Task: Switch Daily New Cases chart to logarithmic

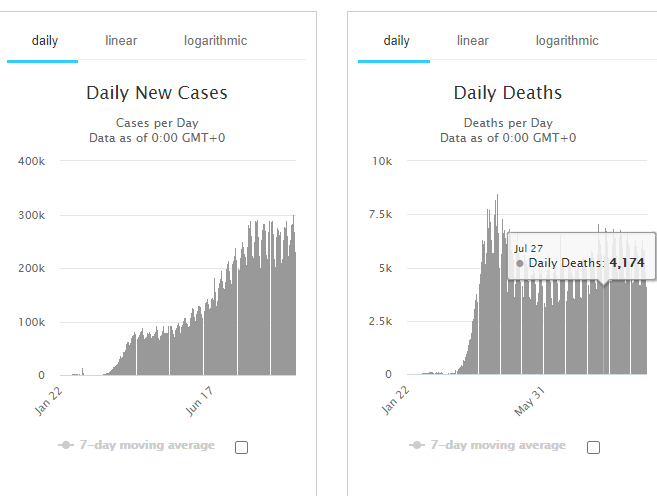Action: pos(215,41)
